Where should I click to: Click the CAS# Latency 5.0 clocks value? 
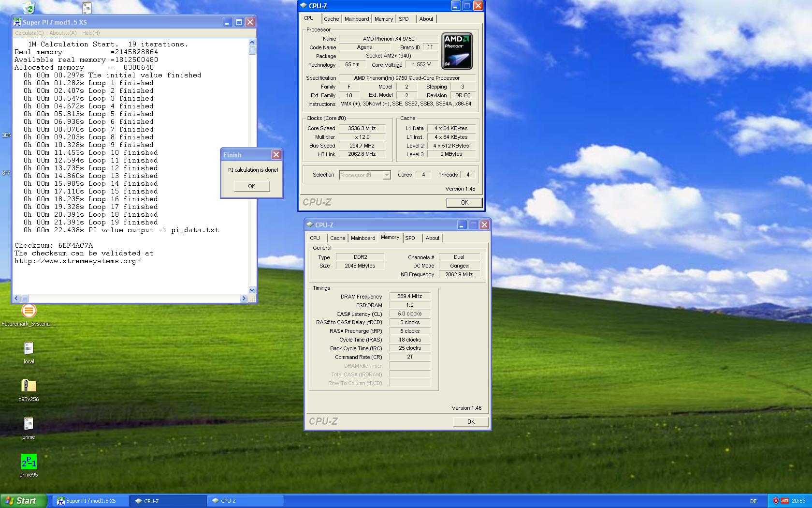pos(410,314)
